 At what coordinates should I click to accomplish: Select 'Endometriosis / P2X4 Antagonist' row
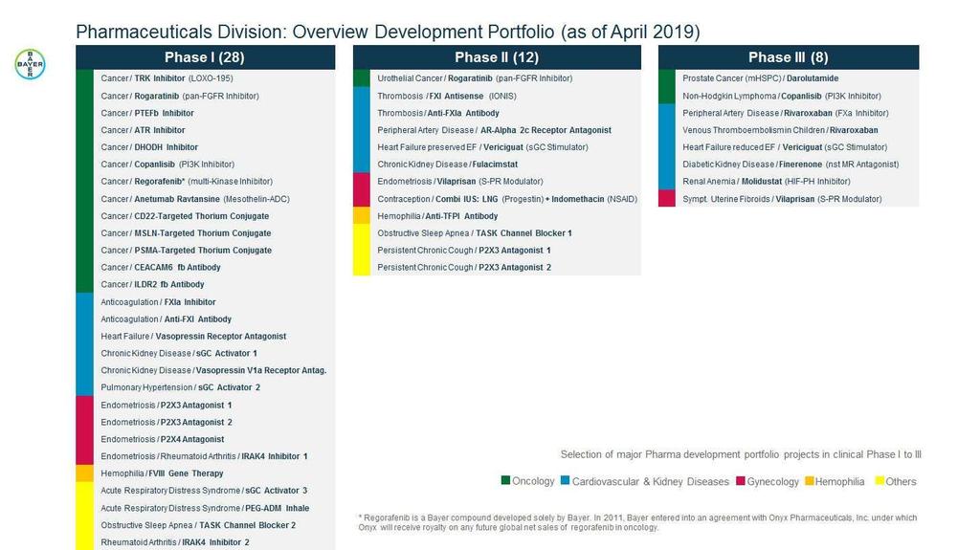coord(205,439)
